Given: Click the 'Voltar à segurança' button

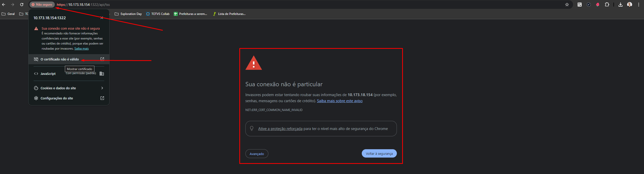Looking at the screenshot, I should (x=379, y=154).
